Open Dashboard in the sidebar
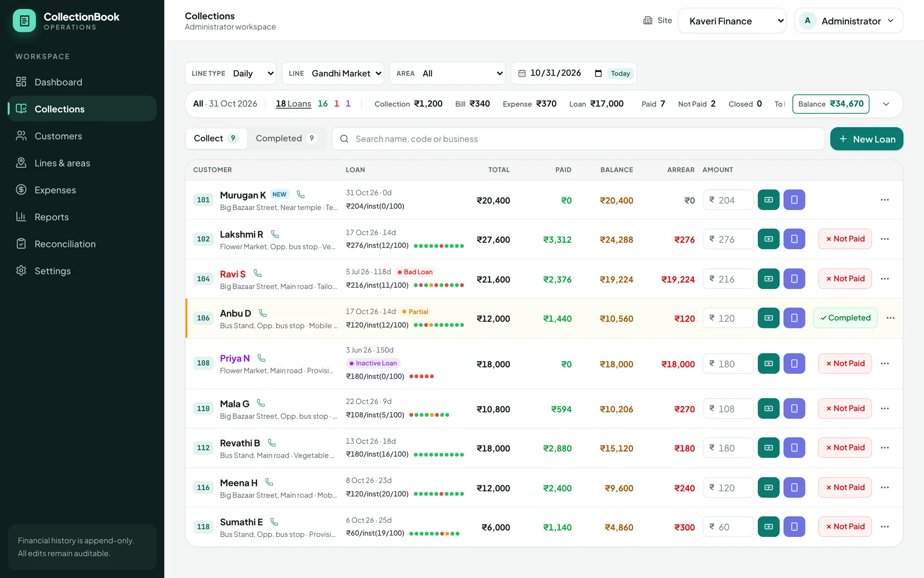Viewport: 924px width, 578px height. click(x=82, y=82)
